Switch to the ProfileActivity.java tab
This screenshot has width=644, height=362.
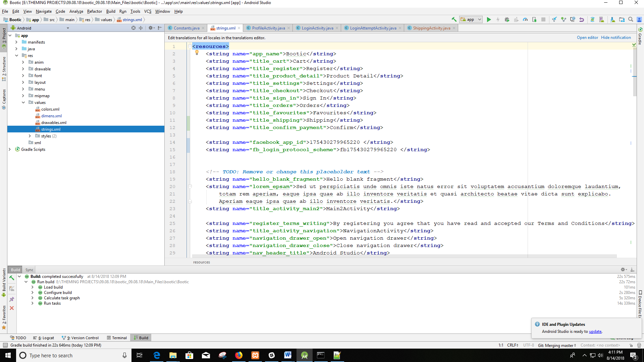click(x=268, y=28)
